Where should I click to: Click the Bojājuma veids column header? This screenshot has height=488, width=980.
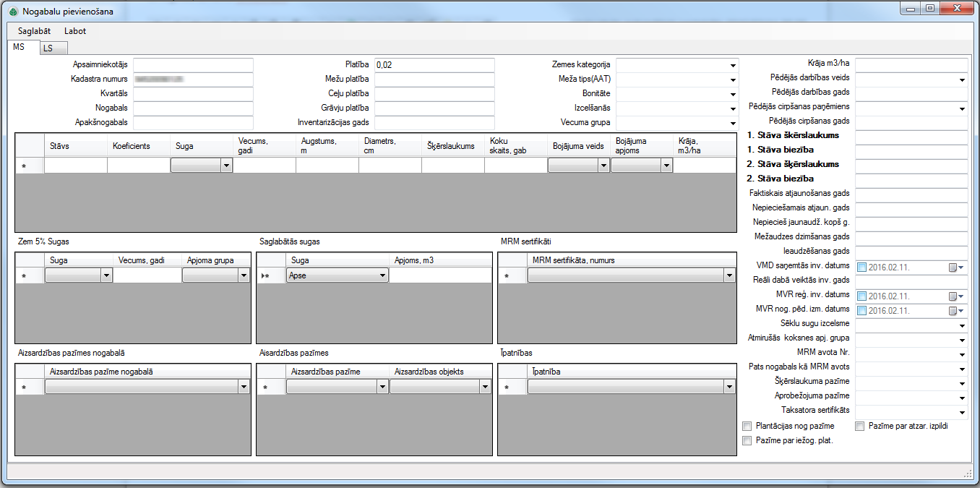click(x=577, y=145)
